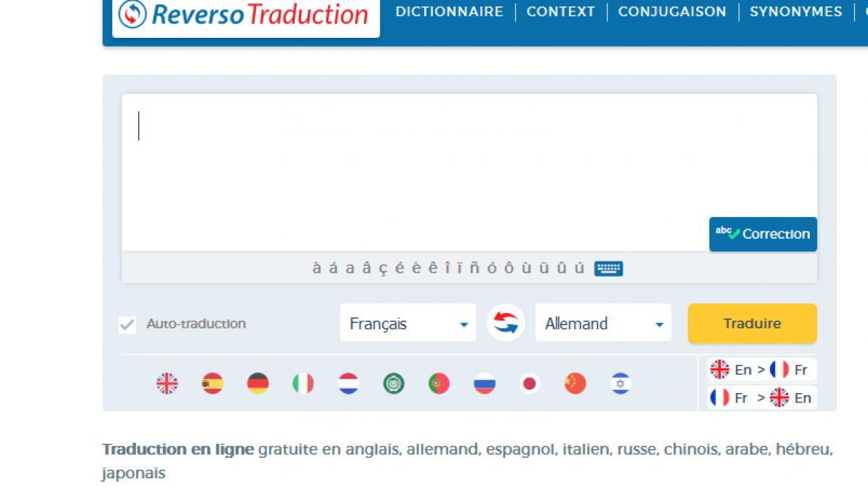
Task: Select the Japanese flag icon
Action: [x=530, y=383]
